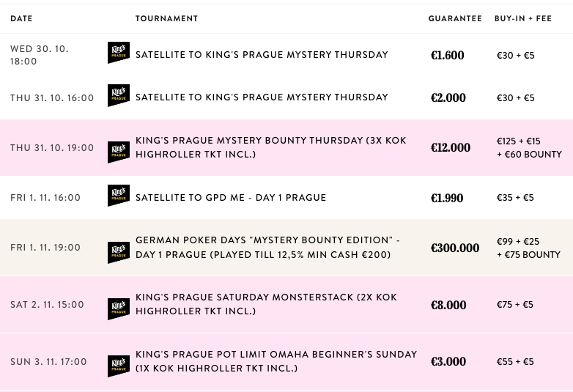573x392 pixels.
Task: Open King's Prague Mystery Bounty Thursday tournament
Action: tap(271, 147)
